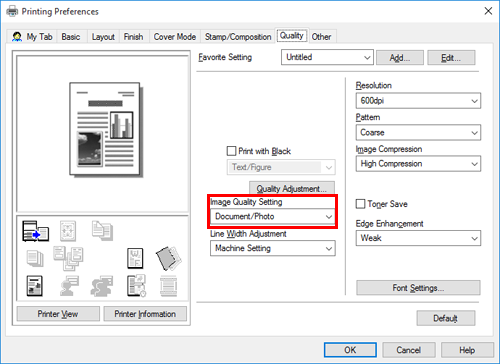Click the two-users account track icon
This screenshot has height=364, width=500.
click(102, 286)
